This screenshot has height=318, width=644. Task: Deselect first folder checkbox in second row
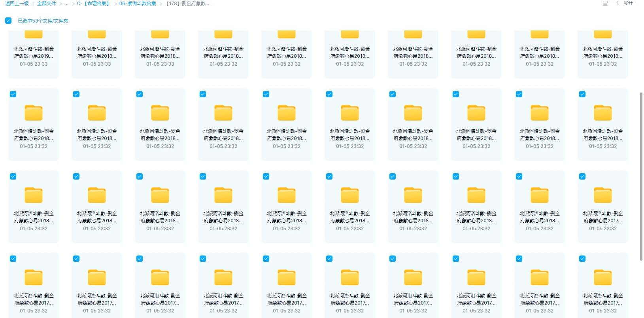click(x=13, y=94)
